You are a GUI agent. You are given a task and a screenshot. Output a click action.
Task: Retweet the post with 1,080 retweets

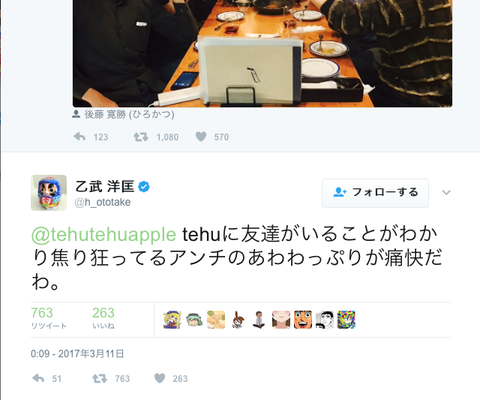(x=141, y=137)
